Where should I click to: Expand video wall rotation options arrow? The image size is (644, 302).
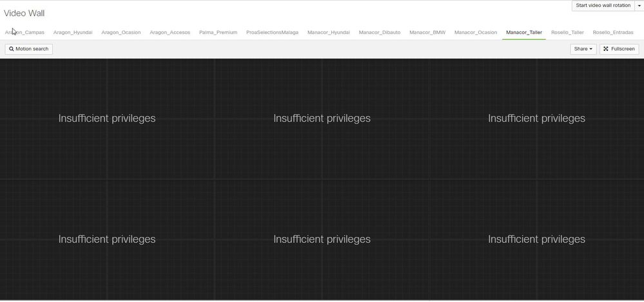pos(639,6)
